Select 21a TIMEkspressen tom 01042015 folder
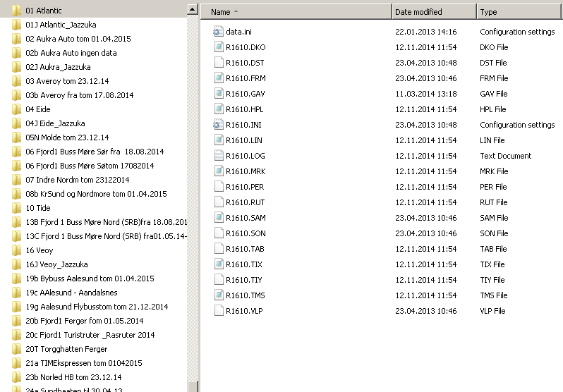Screen dimensions: 563x392 [84, 363]
